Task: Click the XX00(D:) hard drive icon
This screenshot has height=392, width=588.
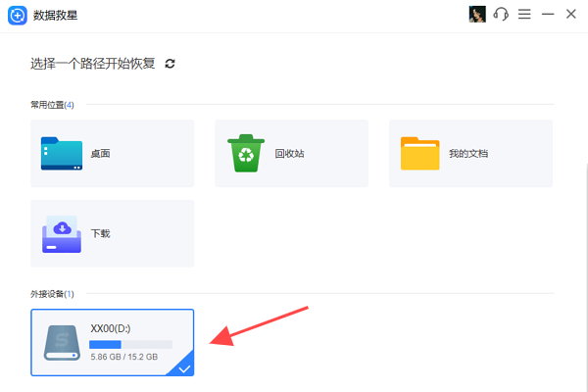Action: pos(61,343)
